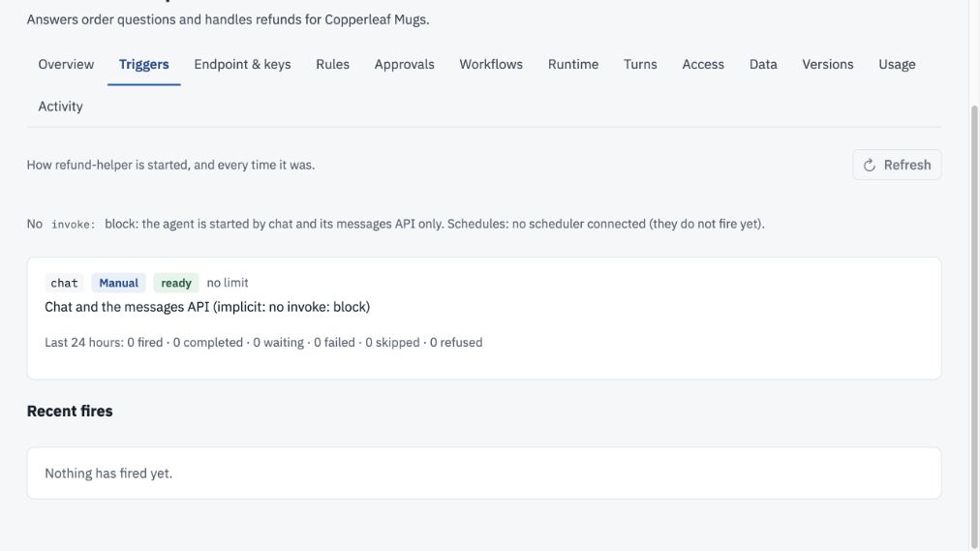
Task: Open the Data tab
Action: pos(763,64)
